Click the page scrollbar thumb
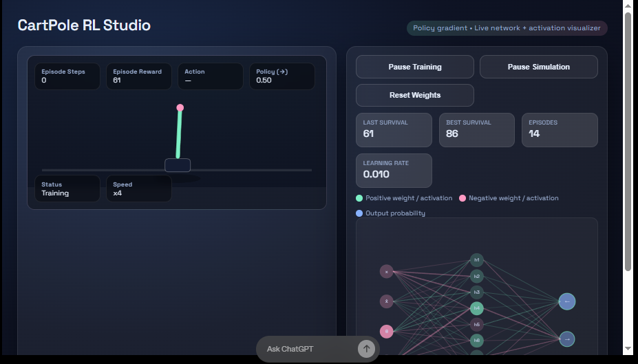Image resolution: width=638 pixels, height=364 pixels. (628, 142)
